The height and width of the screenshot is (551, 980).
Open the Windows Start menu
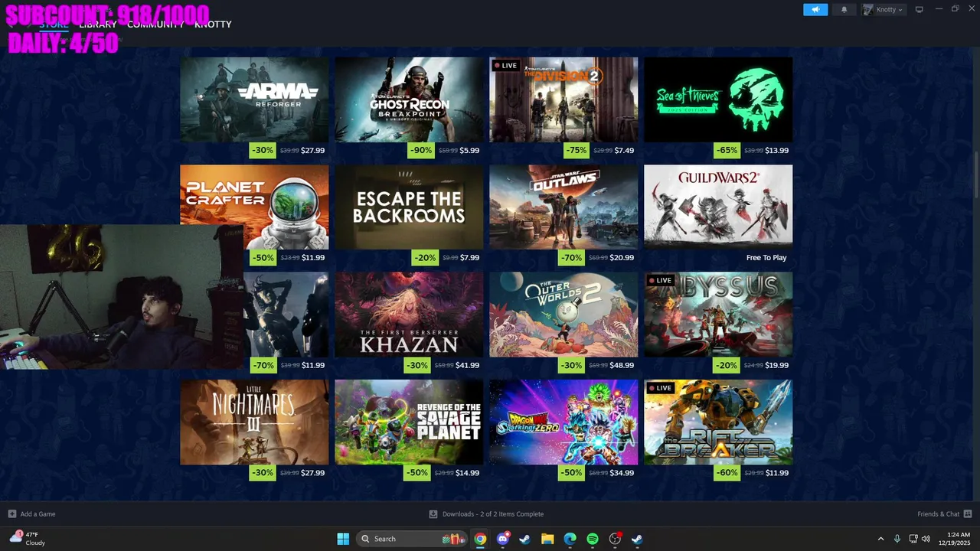(343, 539)
